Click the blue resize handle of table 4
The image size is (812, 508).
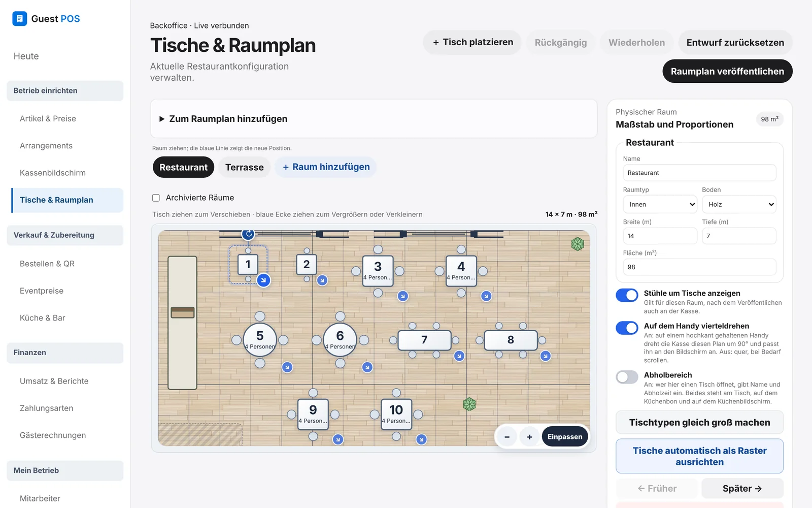[486, 296]
